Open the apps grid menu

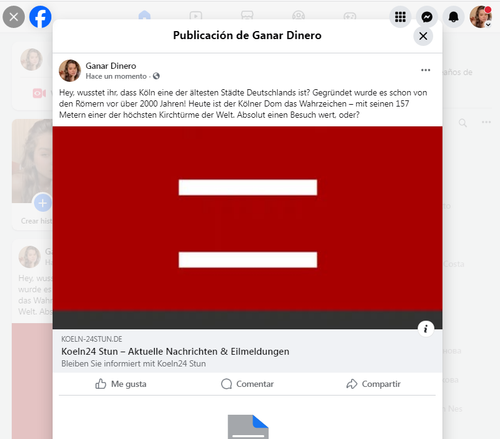point(400,17)
